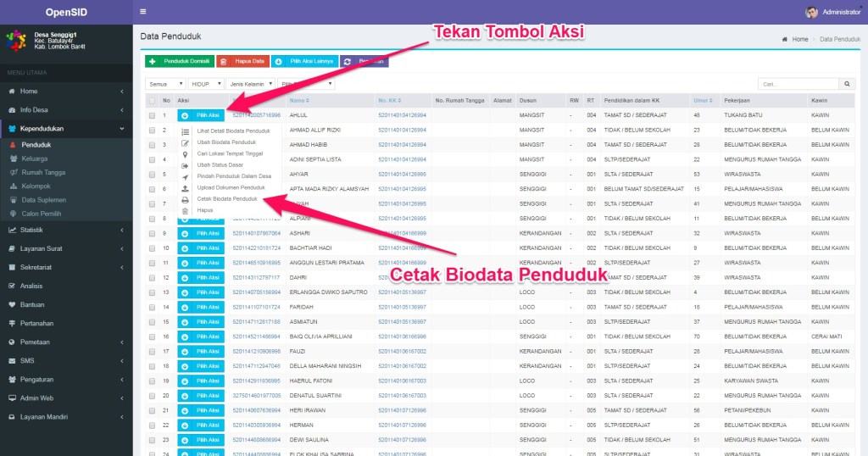Image resolution: width=868 pixels, height=456 pixels.
Task: Toggle the hamburger sidebar menu icon
Action: (x=142, y=12)
